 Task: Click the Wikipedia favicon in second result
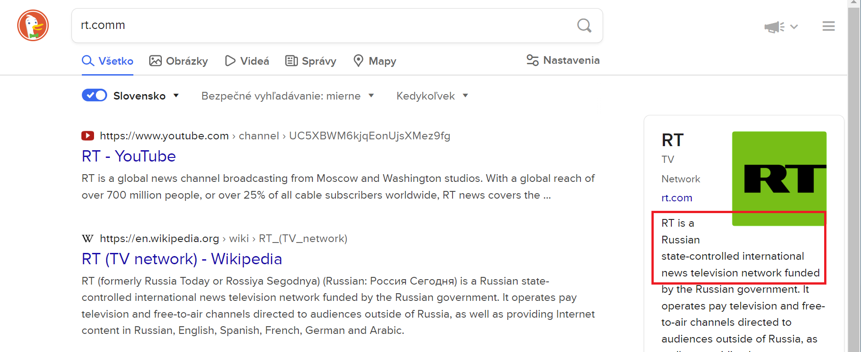tap(88, 238)
